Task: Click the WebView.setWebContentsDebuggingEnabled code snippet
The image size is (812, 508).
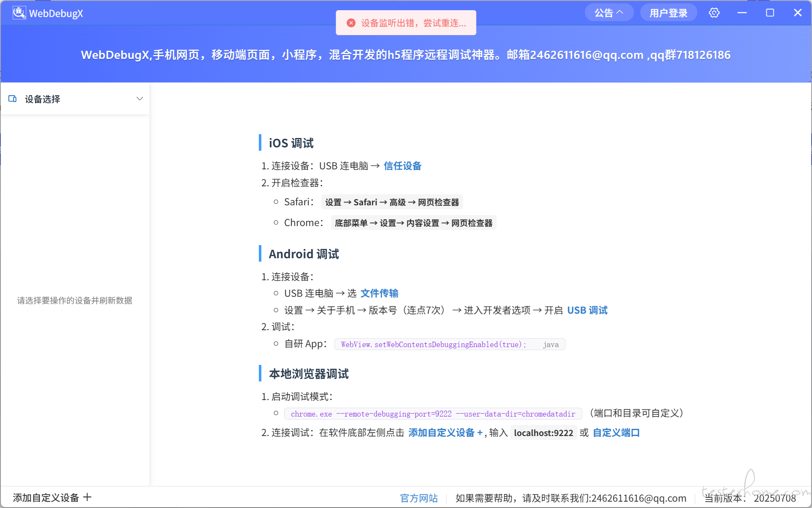Action: pos(433,345)
